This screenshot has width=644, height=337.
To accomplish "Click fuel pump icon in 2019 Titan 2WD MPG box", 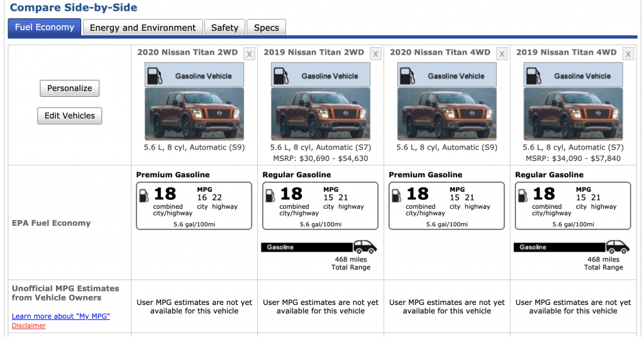I will click(270, 196).
